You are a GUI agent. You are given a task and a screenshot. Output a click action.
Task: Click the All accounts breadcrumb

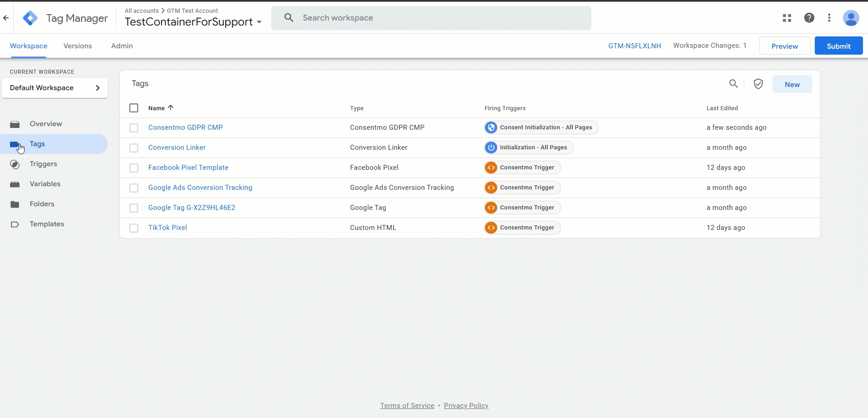(142, 10)
